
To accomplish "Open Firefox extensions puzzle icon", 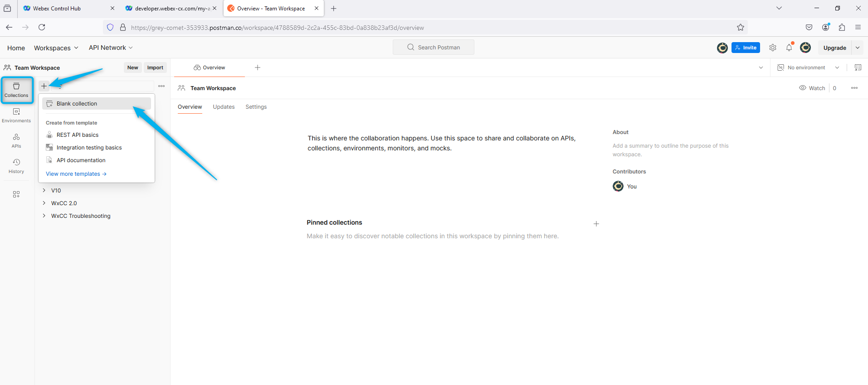I will click(842, 28).
